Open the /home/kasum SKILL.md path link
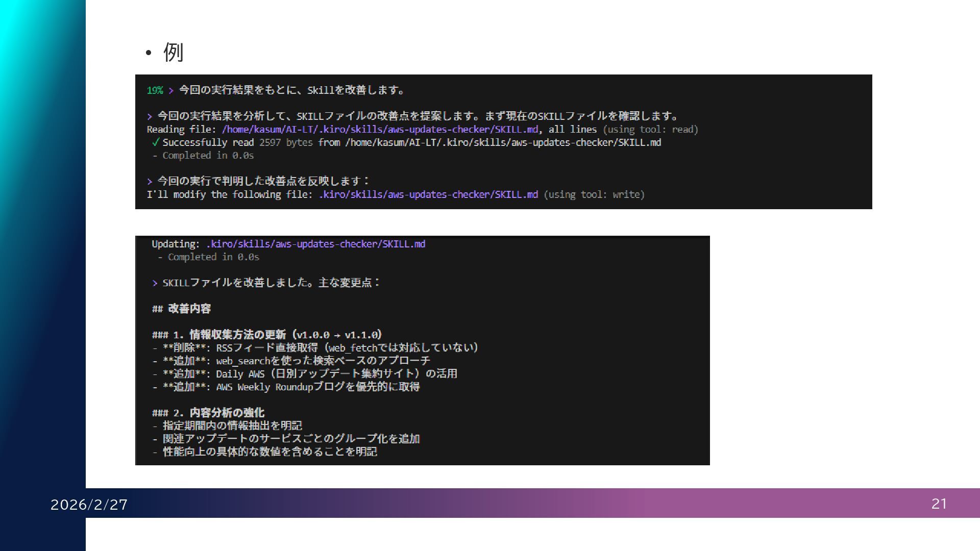Viewport: 980px width, 551px height. (379, 130)
